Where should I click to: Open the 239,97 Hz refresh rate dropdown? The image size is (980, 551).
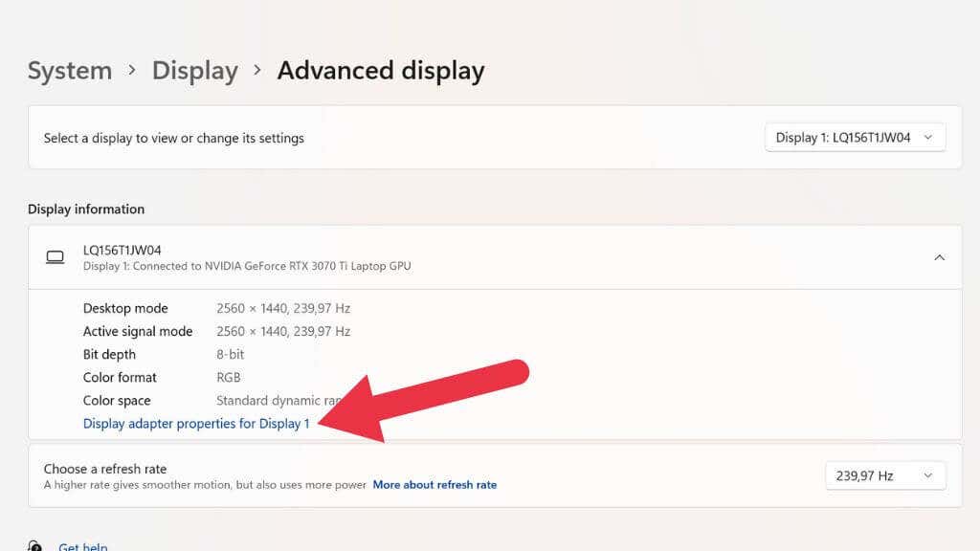coord(884,475)
